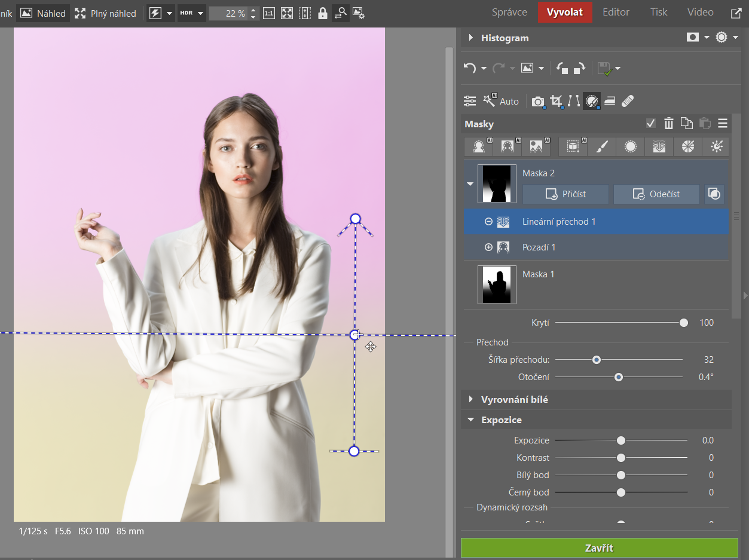Toggle the minus mode on Lineární přechod 1
749x560 pixels.
(488, 222)
